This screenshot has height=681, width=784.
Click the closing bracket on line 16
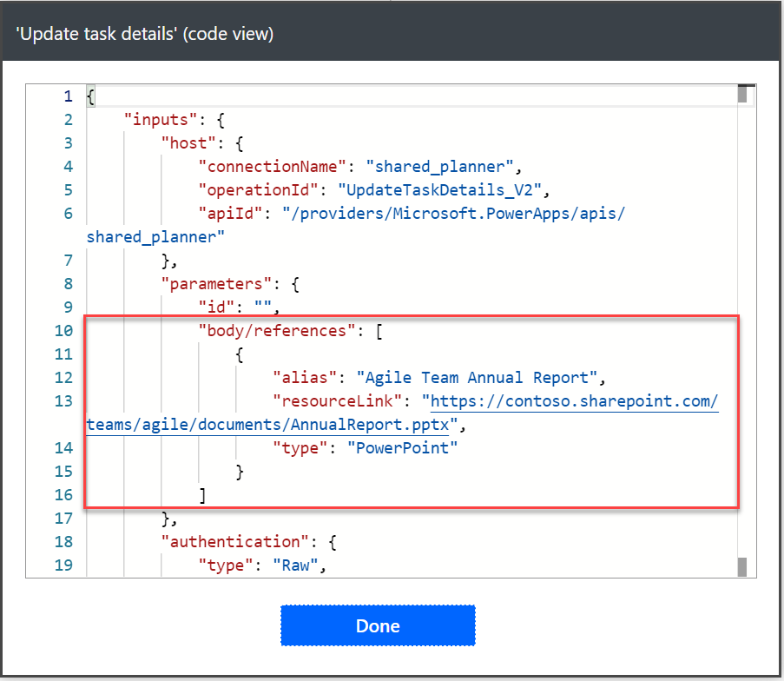[x=202, y=495]
